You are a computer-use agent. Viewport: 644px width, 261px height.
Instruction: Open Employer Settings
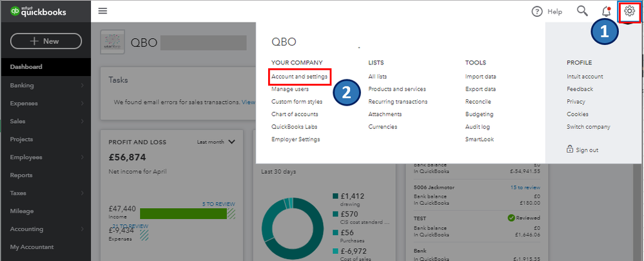pos(296,140)
